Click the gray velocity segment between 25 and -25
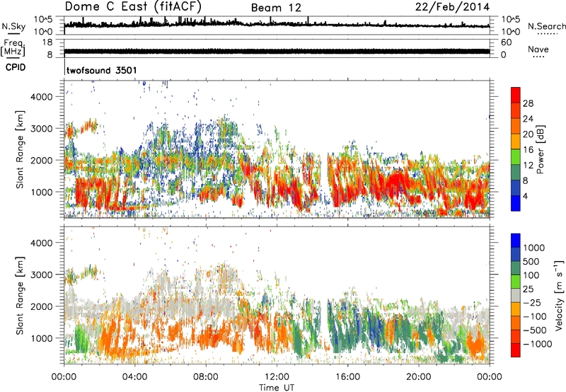Screen dimensions: 566x392 point(516,296)
